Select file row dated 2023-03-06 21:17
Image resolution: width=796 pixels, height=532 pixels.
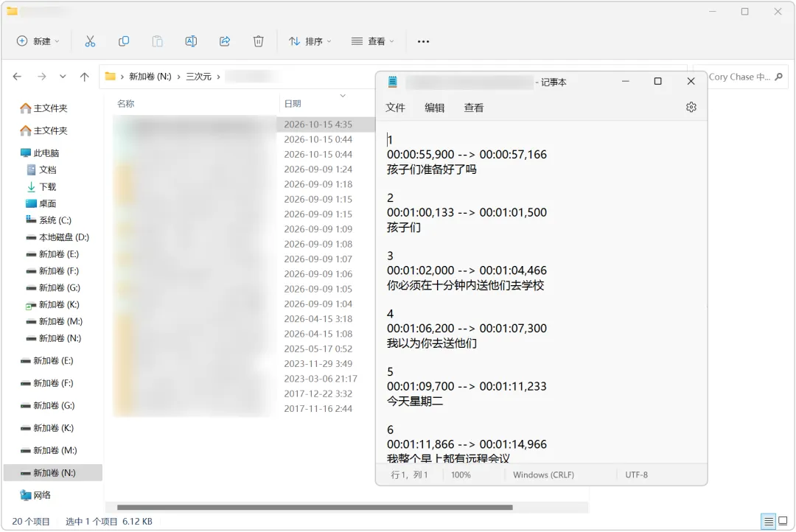(244, 379)
